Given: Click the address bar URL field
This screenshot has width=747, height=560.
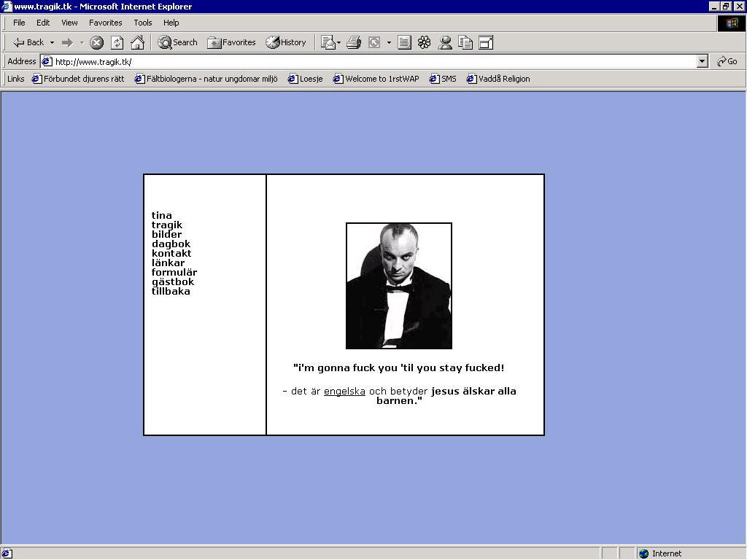Looking at the screenshot, I should pyautogui.click(x=365, y=62).
